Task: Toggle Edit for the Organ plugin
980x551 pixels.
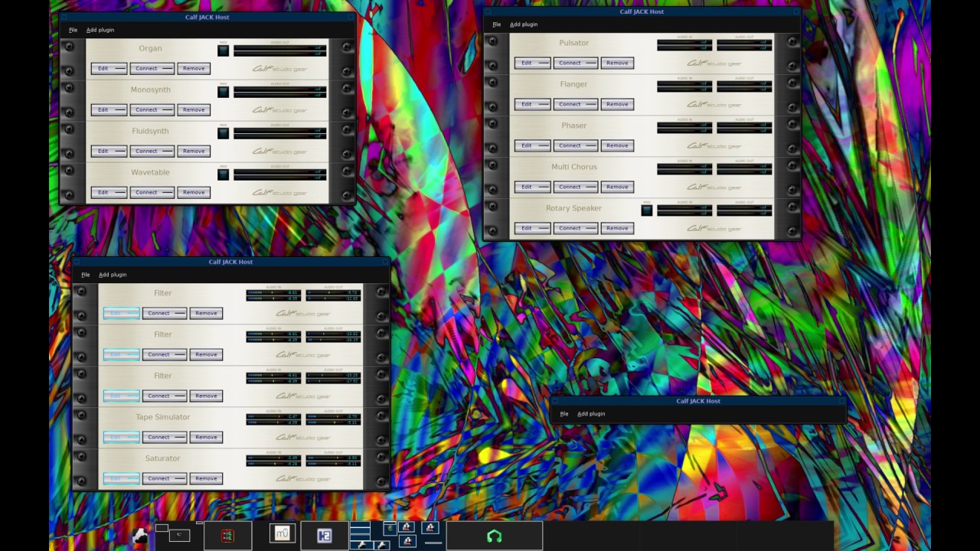Action: (109, 68)
